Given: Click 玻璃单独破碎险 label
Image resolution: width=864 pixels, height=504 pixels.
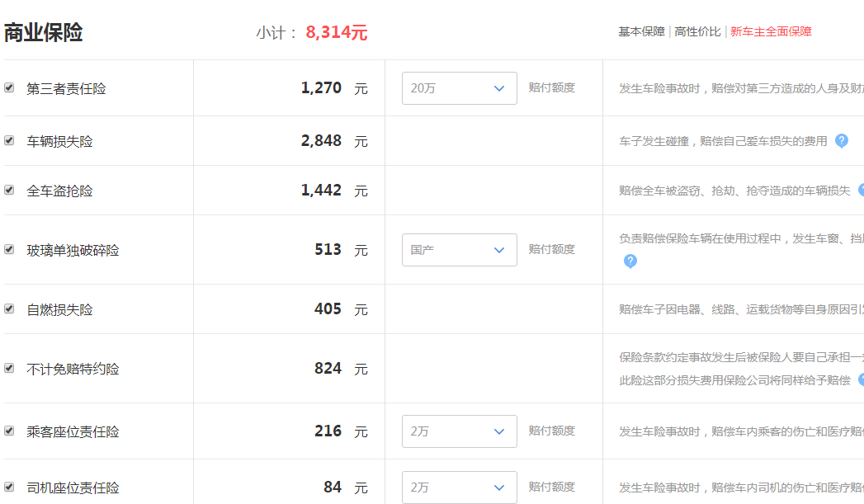Looking at the screenshot, I should 73,251.
